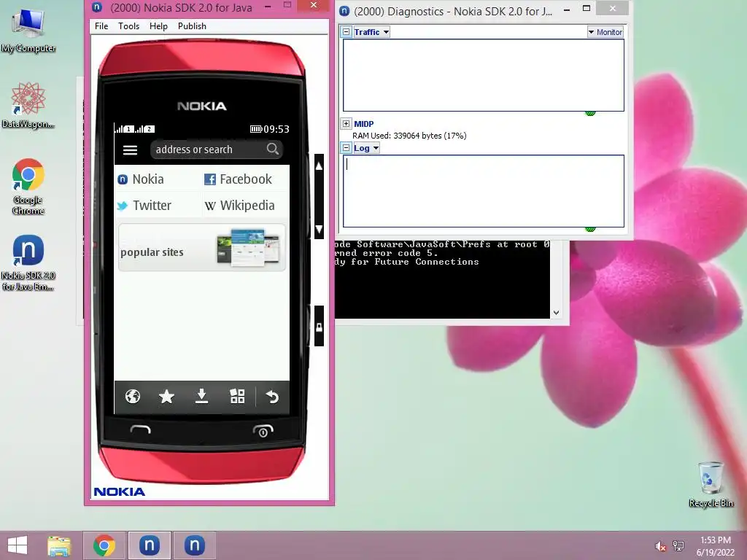Tap the address or search field
Viewport: 747px width, 560px height.
[217, 149]
